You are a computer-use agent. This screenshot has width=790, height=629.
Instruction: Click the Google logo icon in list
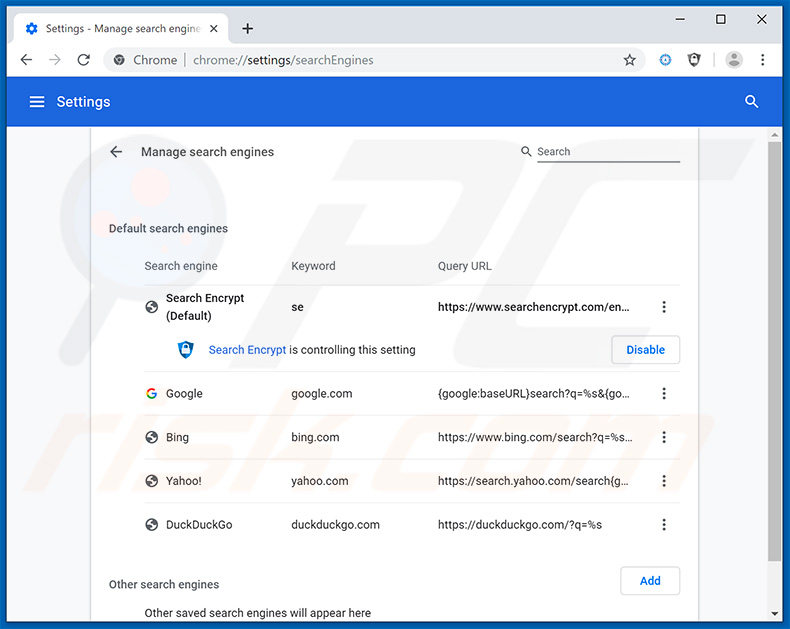pyautogui.click(x=152, y=394)
